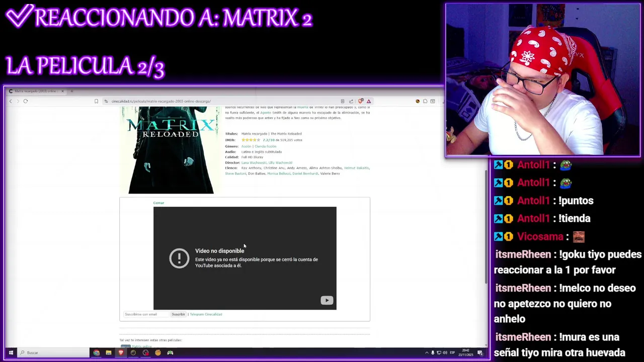Reload the page with refresh icon
Viewport: 644px width, 362px height.
tap(25, 101)
